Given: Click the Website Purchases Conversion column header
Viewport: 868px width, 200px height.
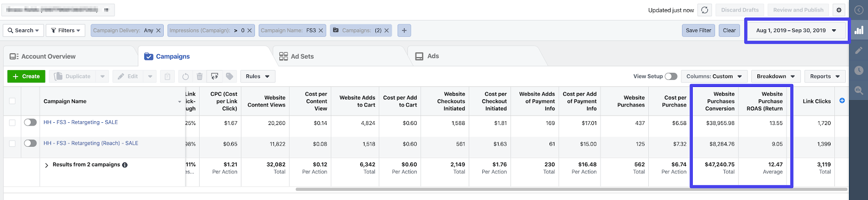Looking at the screenshot, I should pos(714,101).
